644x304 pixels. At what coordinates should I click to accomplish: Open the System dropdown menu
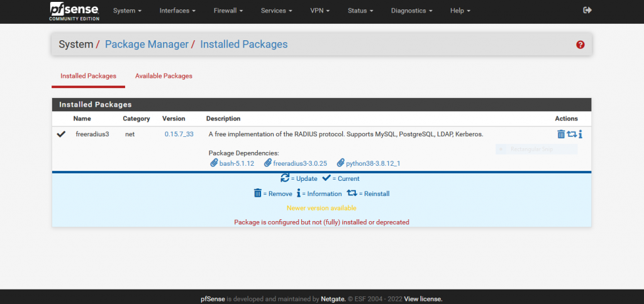point(127,11)
